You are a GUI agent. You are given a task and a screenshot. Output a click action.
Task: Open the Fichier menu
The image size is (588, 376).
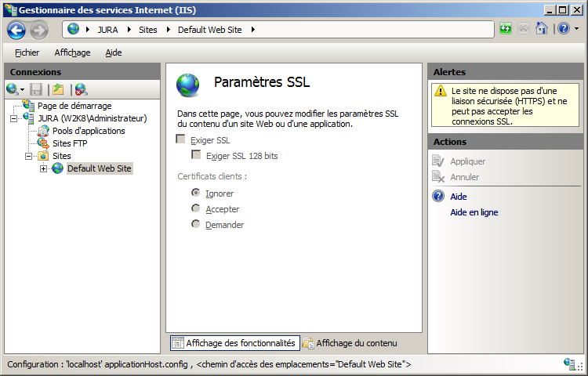coord(27,52)
